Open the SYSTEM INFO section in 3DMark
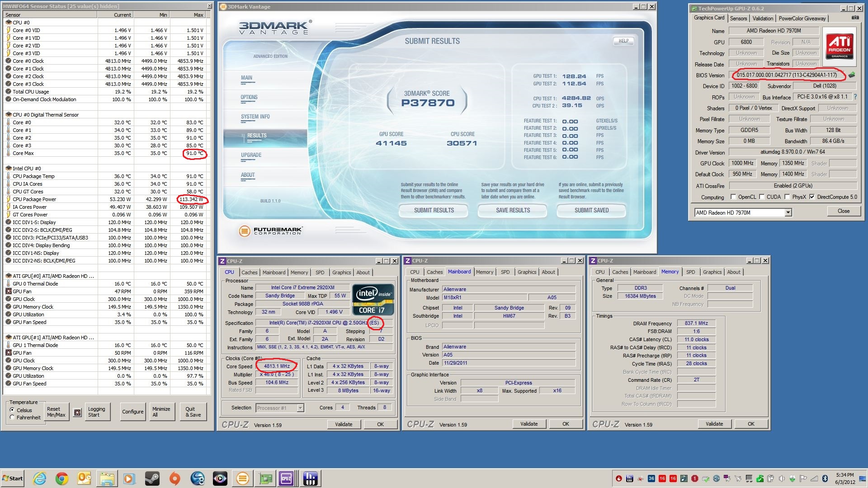 click(x=255, y=117)
